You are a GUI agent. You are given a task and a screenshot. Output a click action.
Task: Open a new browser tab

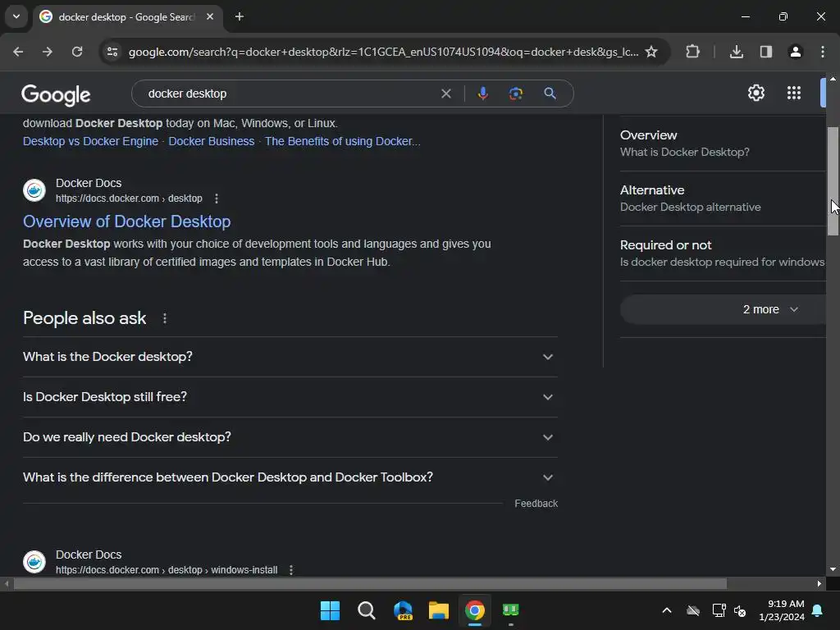(x=240, y=16)
